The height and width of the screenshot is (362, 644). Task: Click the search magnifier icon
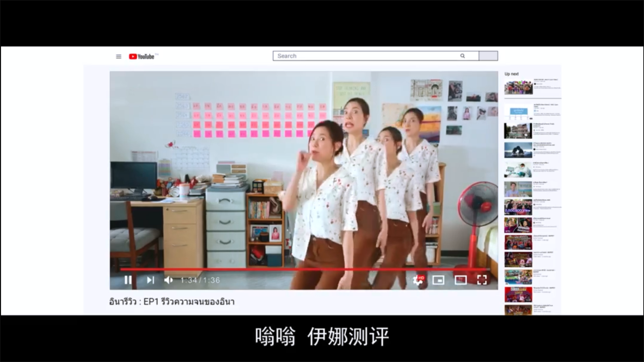coord(463,56)
